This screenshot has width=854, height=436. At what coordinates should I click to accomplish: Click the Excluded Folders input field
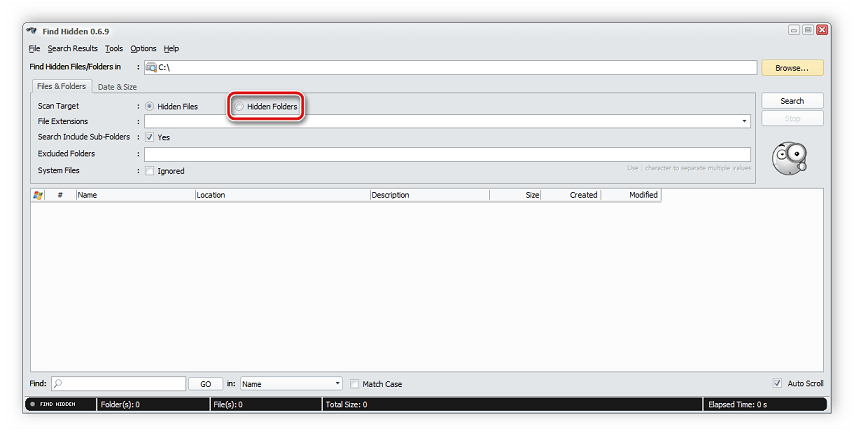(x=447, y=154)
